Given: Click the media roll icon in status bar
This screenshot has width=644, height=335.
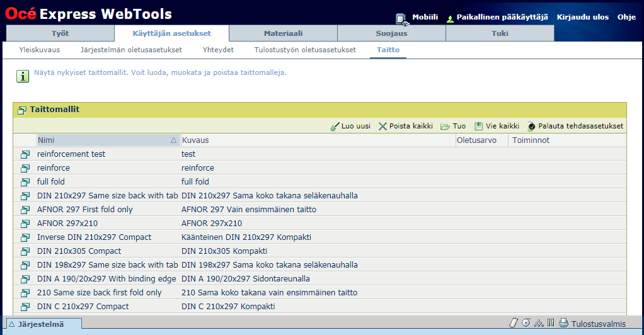Looking at the screenshot, I should pos(526,324).
